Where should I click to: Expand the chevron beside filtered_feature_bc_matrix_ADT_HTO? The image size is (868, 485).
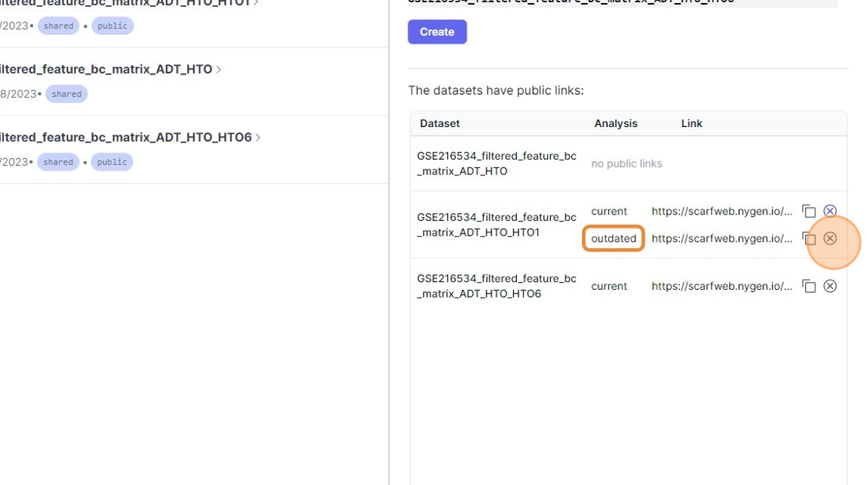pos(219,70)
